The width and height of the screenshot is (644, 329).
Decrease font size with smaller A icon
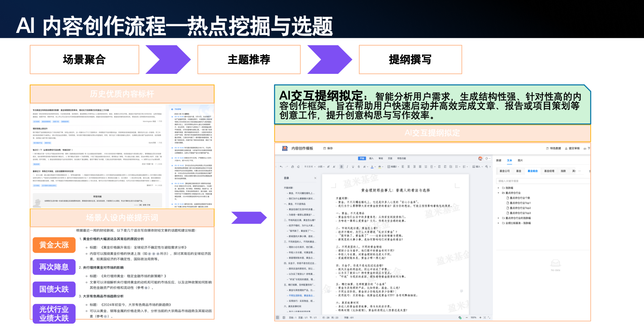pos(334,167)
